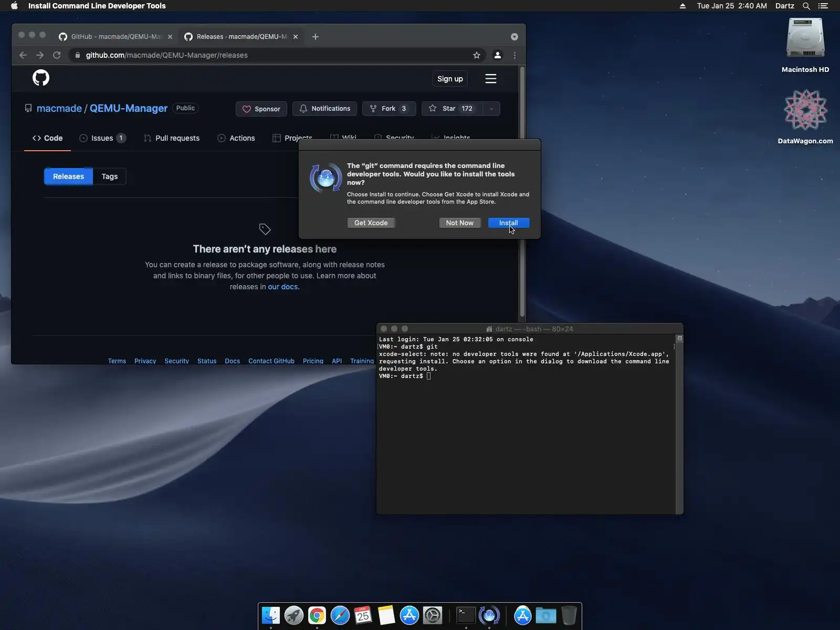This screenshot has width=840, height=630.
Task: Open Calendar from the Dock
Action: pos(363,615)
